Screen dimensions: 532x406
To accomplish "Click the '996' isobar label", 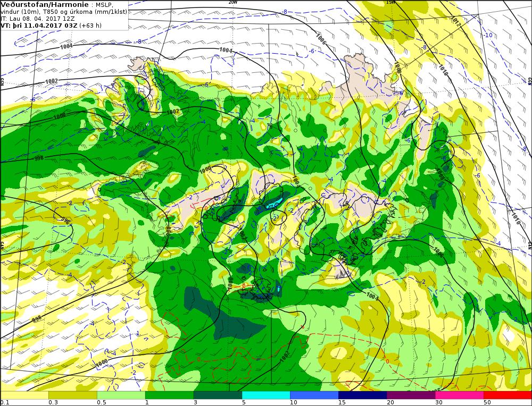I will coord(65,221).
